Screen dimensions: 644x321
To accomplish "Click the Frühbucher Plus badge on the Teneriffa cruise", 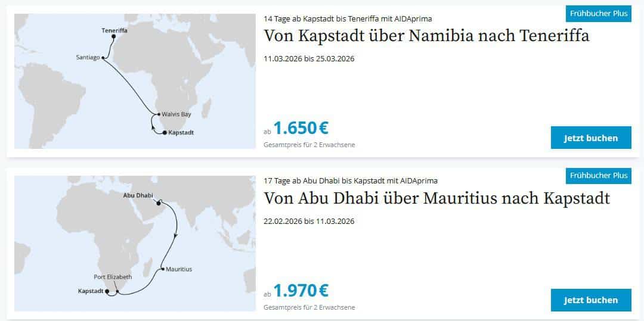I will click(x=598, y=13).
